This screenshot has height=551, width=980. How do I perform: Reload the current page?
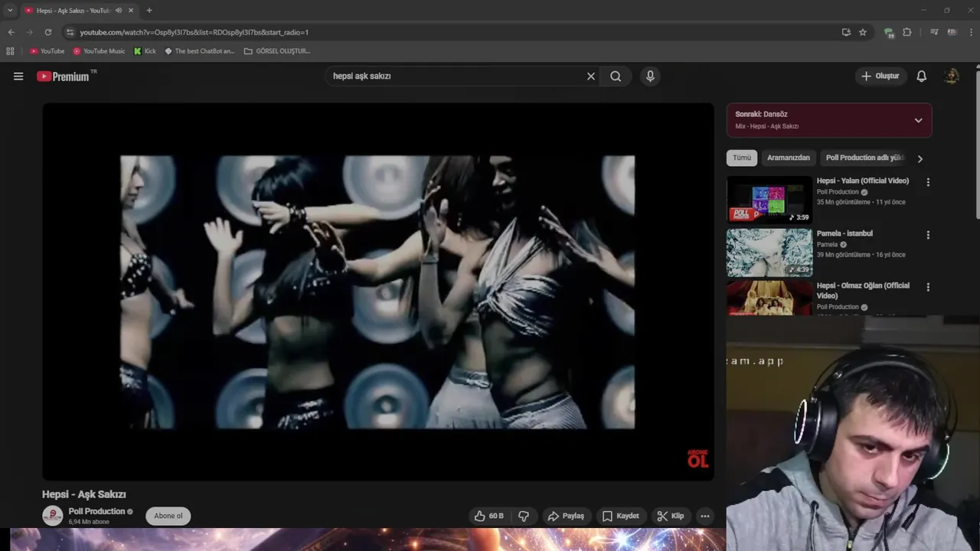pyautogui.click(x=47, y=32)
